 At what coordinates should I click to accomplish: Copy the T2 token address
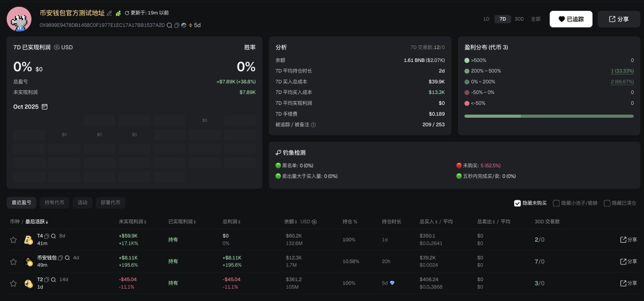(x=47, y=279)
